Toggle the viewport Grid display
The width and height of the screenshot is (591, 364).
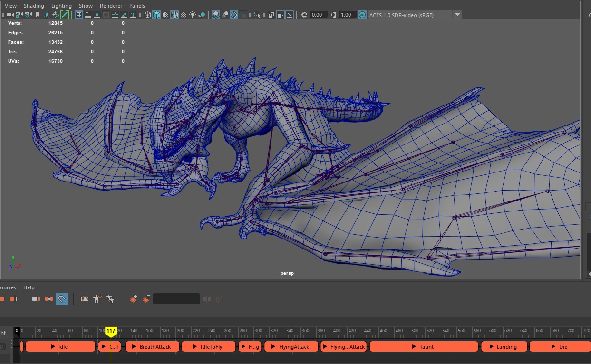pos(79,15)
